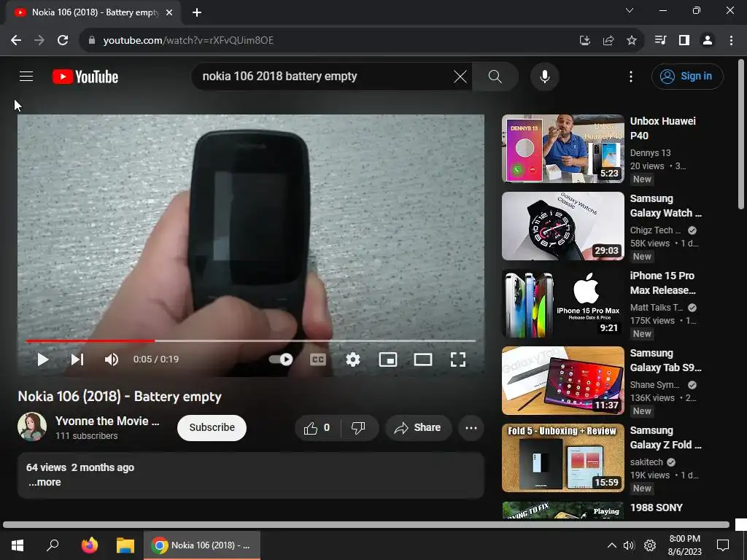Open a new browser tab
The image size is (747, 560).
click(197, 12)
